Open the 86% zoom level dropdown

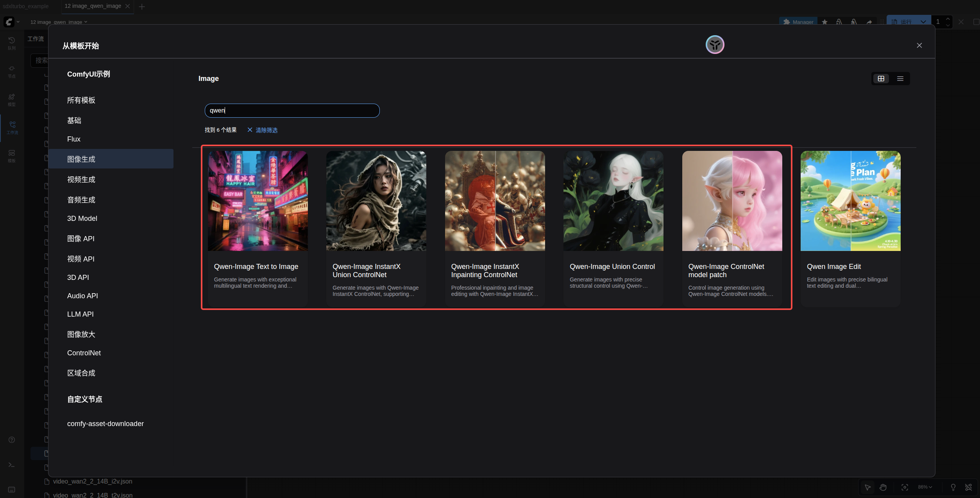point(925,487)
